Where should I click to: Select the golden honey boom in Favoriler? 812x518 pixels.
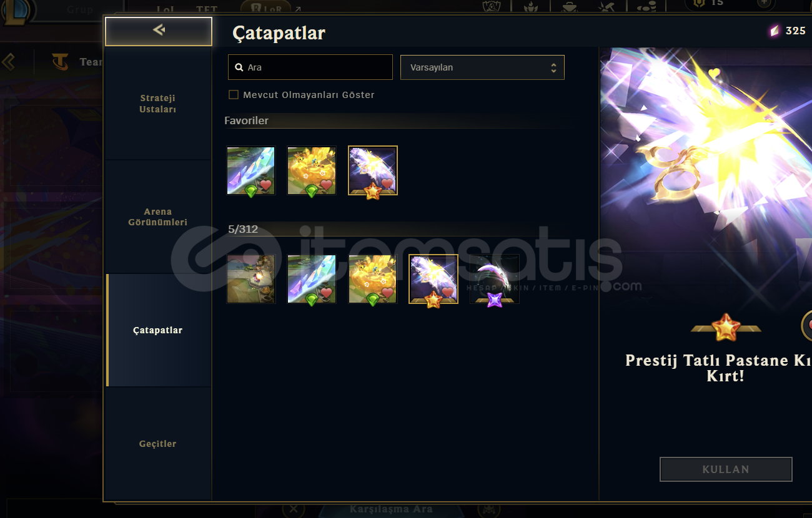311,170
